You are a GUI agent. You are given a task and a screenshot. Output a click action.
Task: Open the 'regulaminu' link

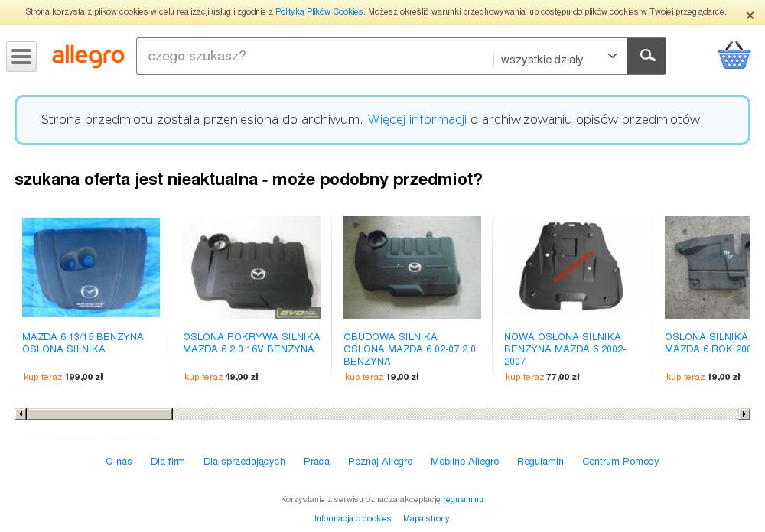(x=463, y=499)
